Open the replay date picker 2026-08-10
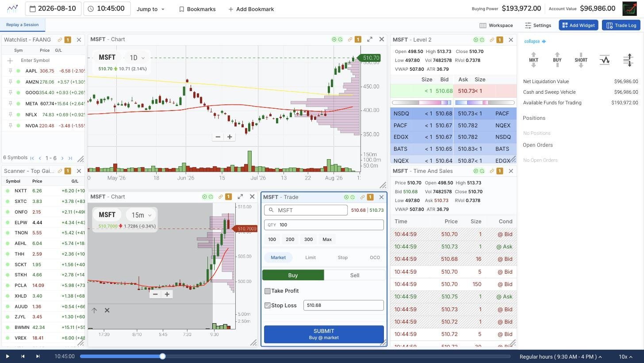Screen dimensions: 644x363 [53, 8]
